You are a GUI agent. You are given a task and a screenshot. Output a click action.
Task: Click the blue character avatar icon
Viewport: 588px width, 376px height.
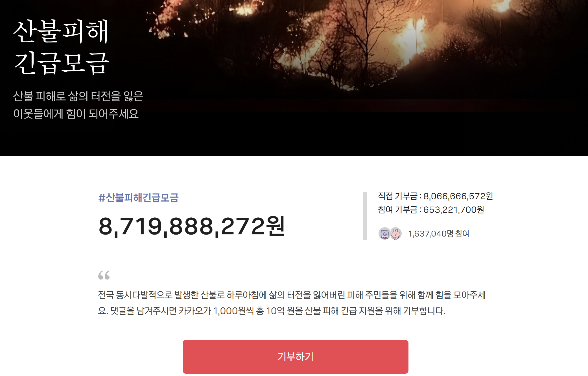(384, 233)
